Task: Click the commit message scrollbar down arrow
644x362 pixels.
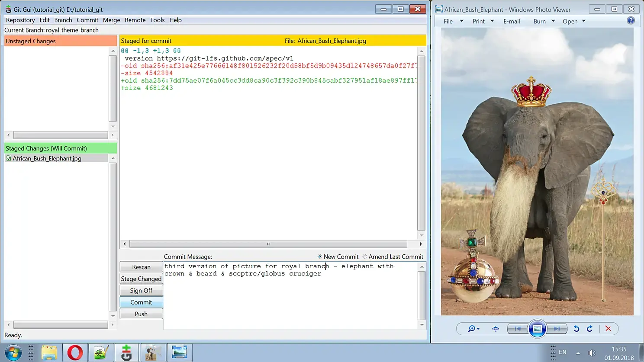Action: pos(422,325)
